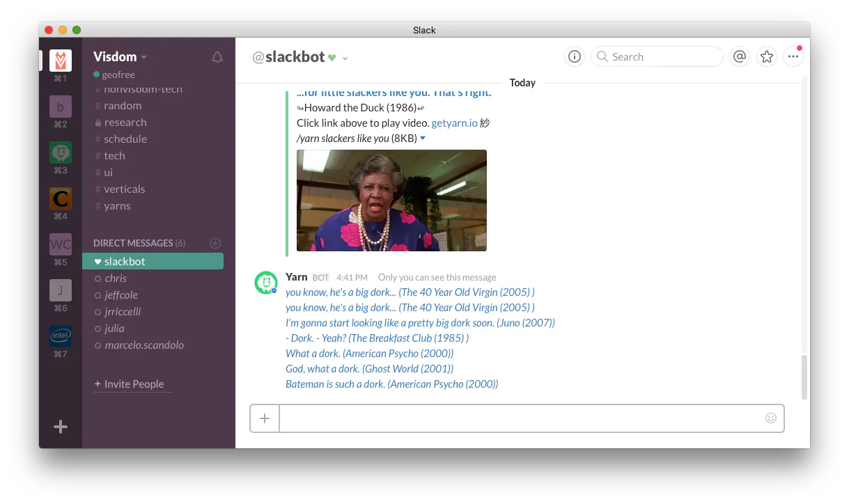Click into the message input box
Viewport: 849px width, 504px height.
(x=521, y=418)
